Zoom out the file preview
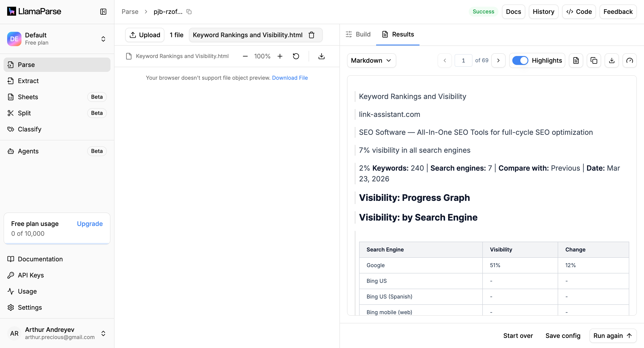The height and width of the screenshot is (348, 644). coord(245,56)
